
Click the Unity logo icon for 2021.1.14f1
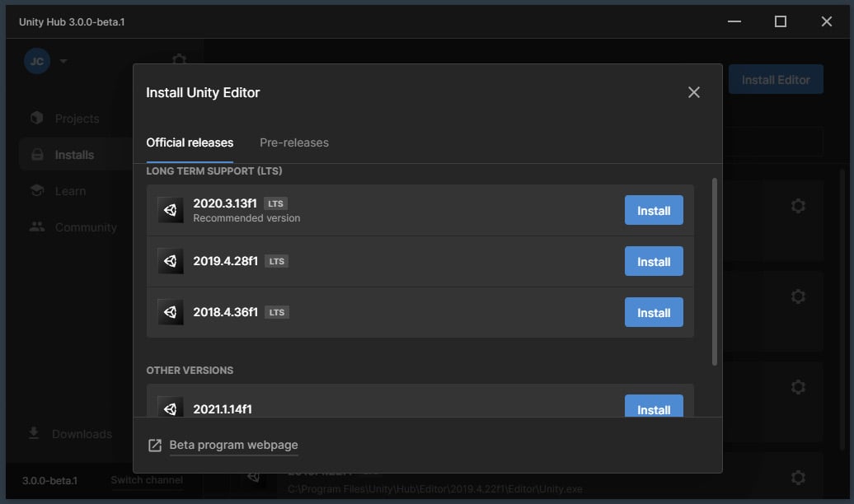pyautogui.click(x=171, y=407)
